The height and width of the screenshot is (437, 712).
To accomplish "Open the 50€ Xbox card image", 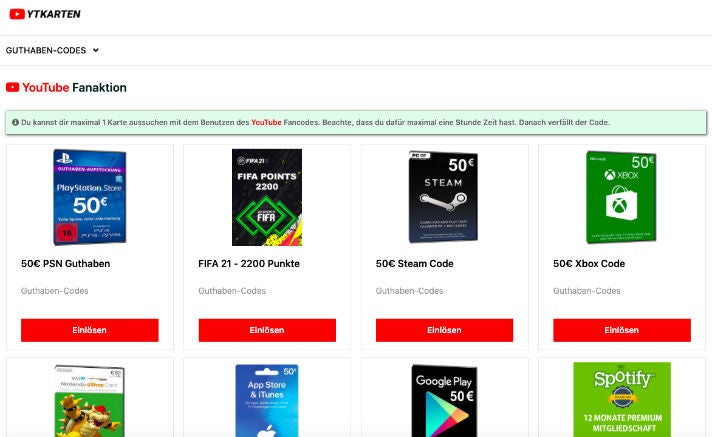I will coord(621,197).
